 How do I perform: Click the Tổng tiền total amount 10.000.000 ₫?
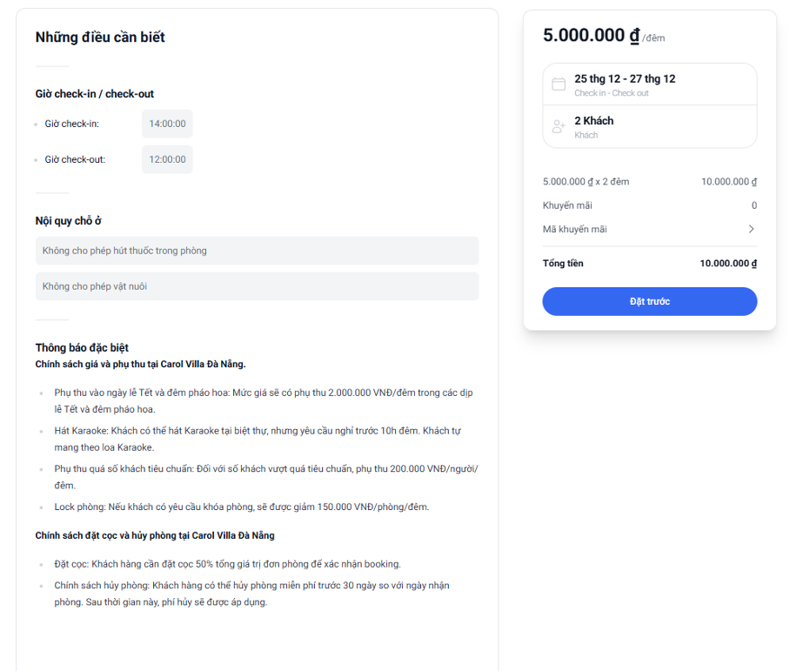point(728,263)
